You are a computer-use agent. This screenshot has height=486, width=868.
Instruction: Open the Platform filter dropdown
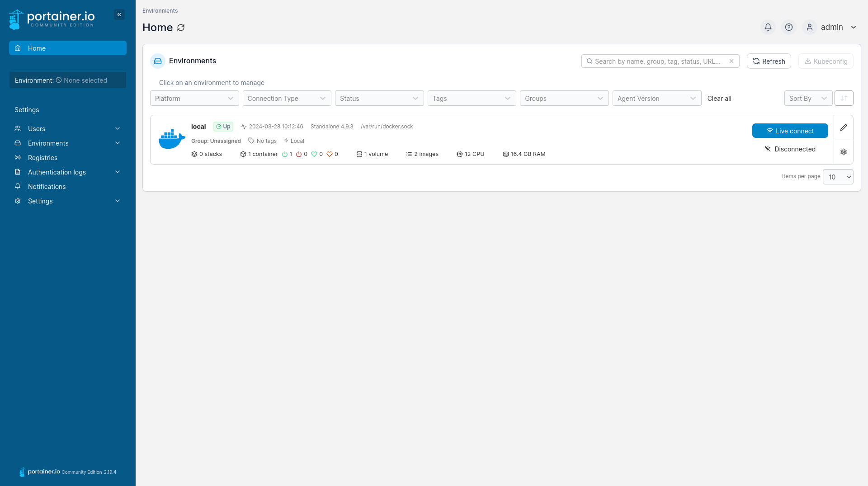pyautogui.click(x=194, y=98)
